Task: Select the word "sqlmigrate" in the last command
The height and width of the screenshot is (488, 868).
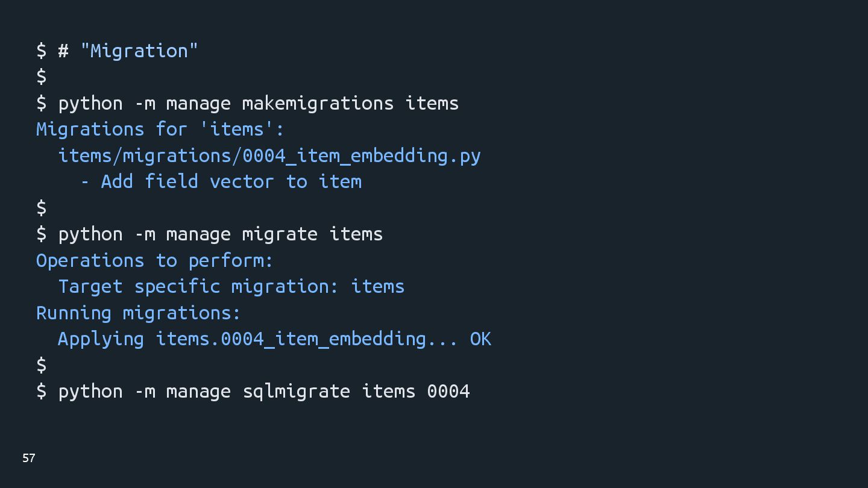Action: [x=296, y=392]
